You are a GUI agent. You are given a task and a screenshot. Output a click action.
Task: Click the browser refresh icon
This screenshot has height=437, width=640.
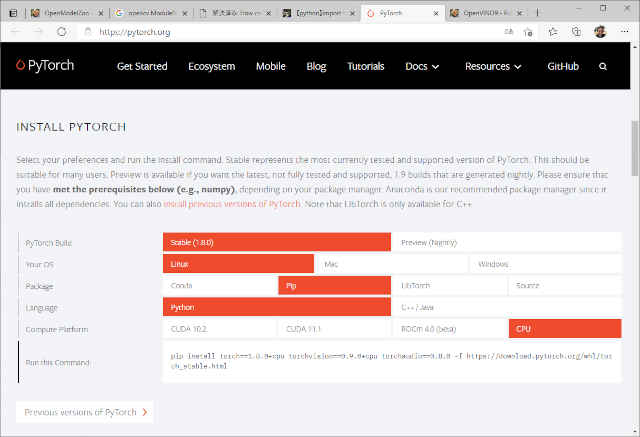pos(61,32)
